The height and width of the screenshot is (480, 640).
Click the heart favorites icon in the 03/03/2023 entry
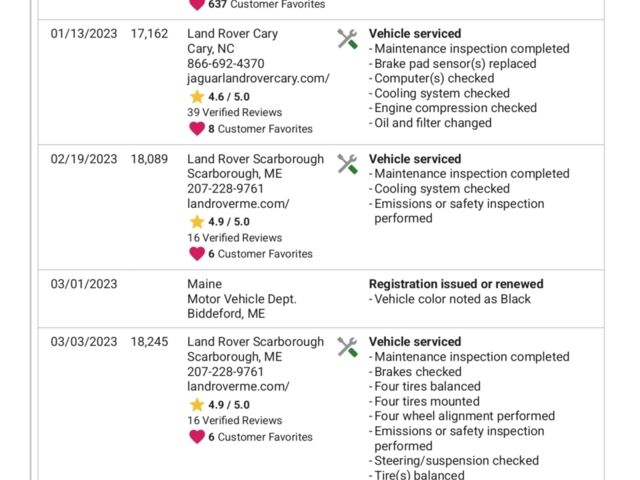pos(197,437)
